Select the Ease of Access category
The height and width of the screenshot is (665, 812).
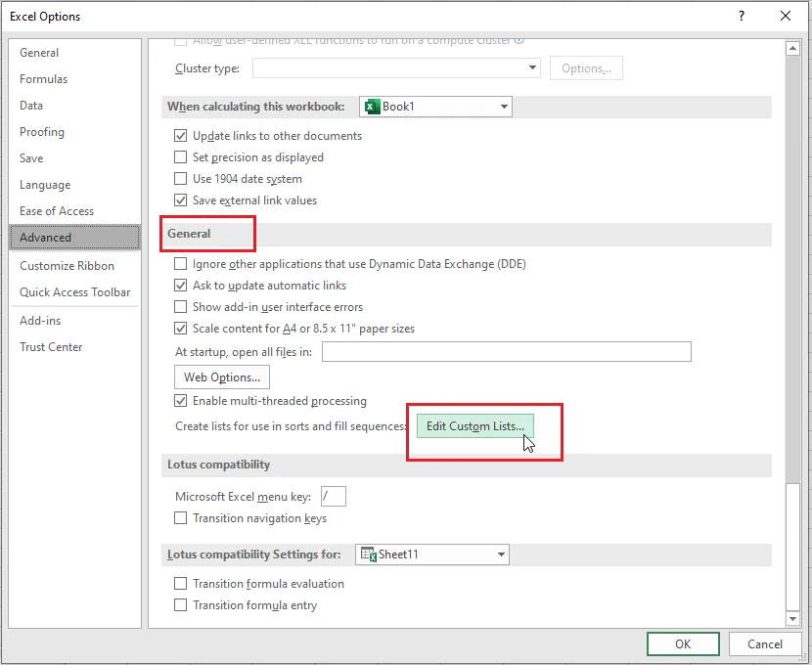click(x=74, y=210)
